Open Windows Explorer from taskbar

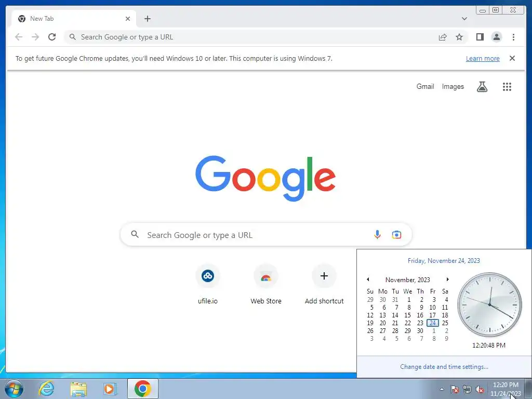(x=78, y=389)
